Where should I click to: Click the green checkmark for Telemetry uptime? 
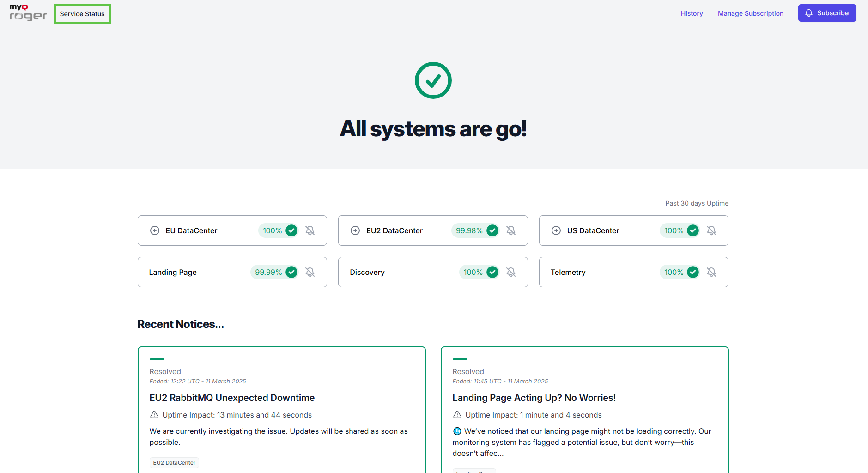pos(693,272)
